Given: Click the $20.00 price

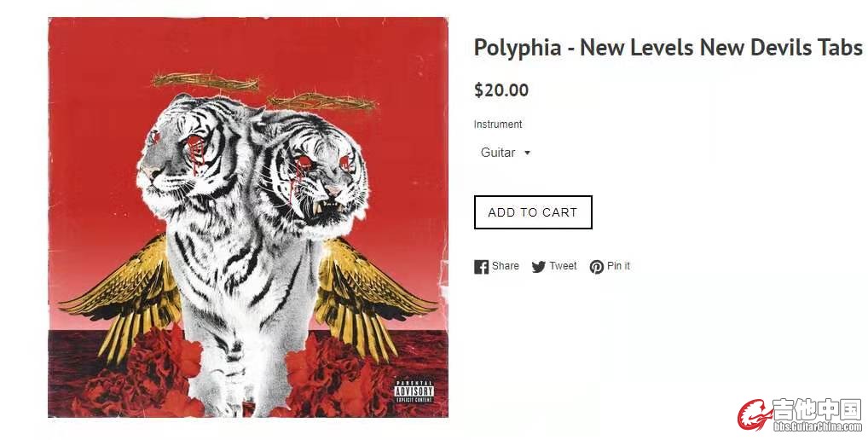Looking at the screenshot, I should pyautogui.click(x=501, y=90).
